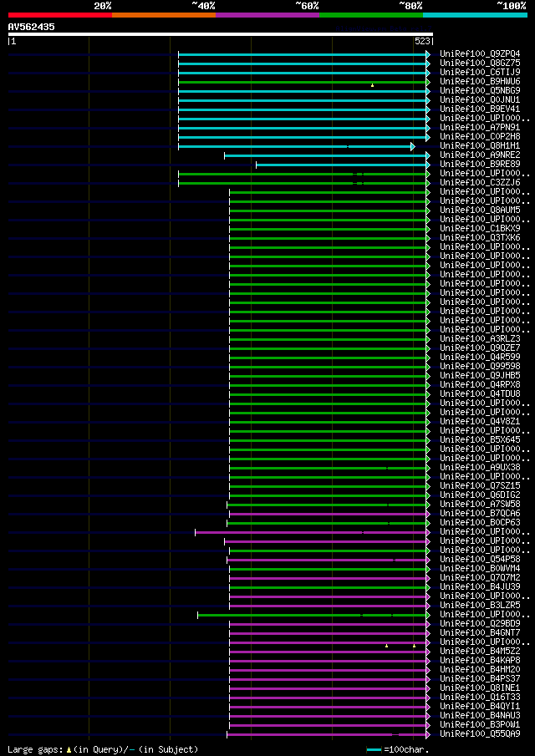535x756 pixels.
Task: Open hit UniRef100_B0CP63
Action: click(480, 523)
